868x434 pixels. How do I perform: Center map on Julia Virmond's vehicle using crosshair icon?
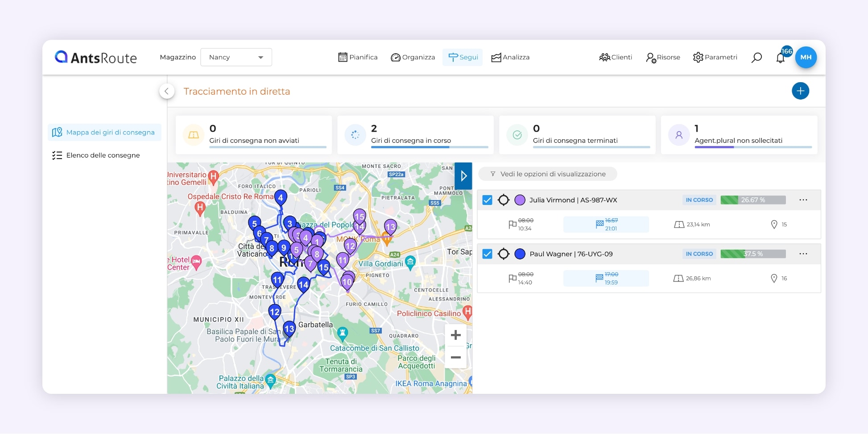pos(504,200)
